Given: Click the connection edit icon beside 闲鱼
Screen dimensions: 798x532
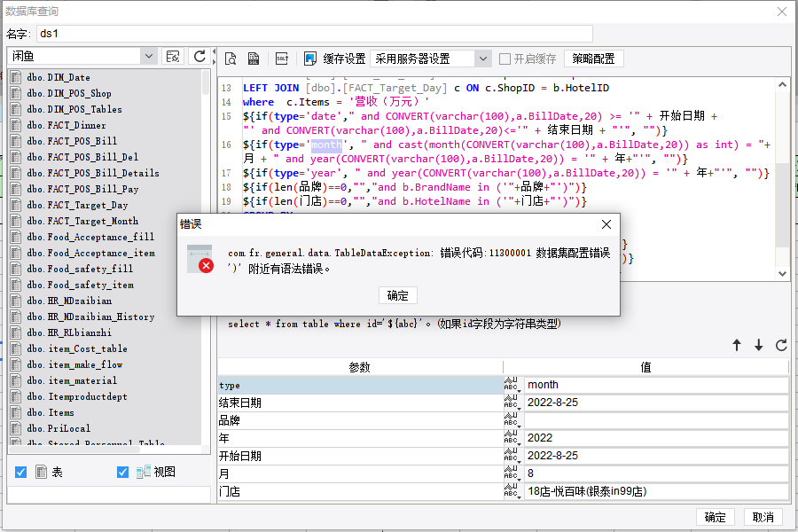Looking at the screenshot, I should tap(174, 57).
